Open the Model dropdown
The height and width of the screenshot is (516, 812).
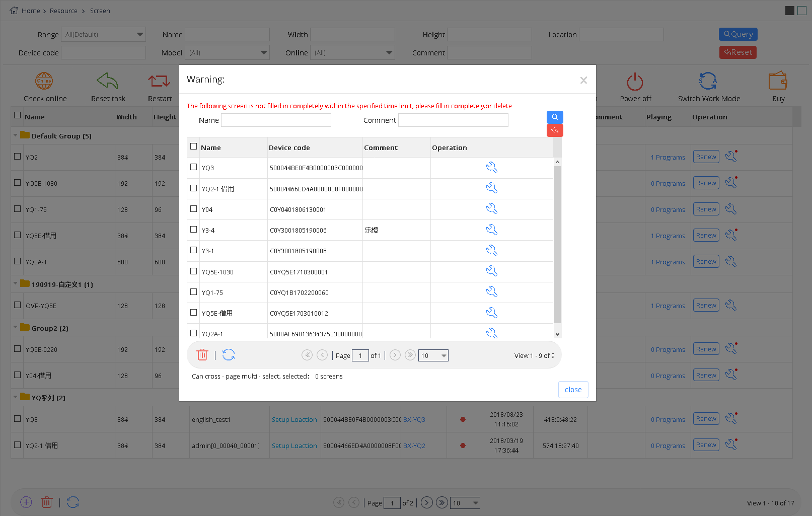pos(227,52)
